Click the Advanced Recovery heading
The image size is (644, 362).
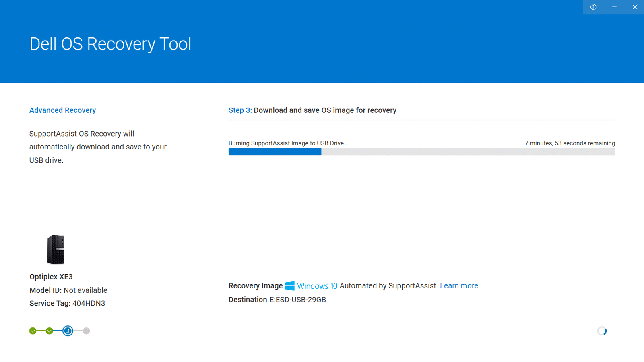(x=62, y=110)
